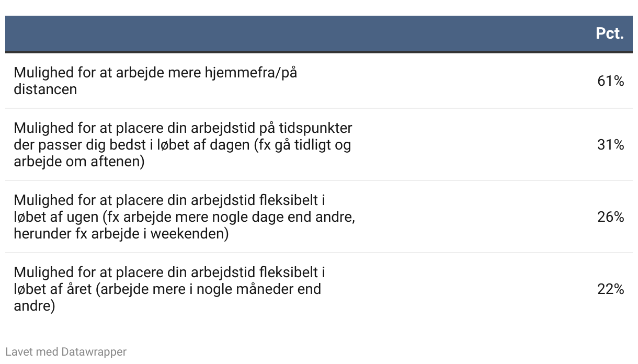This screenshot has width=638, height=364.
Task: Select the 22% value cell
Action: point(610,289)
